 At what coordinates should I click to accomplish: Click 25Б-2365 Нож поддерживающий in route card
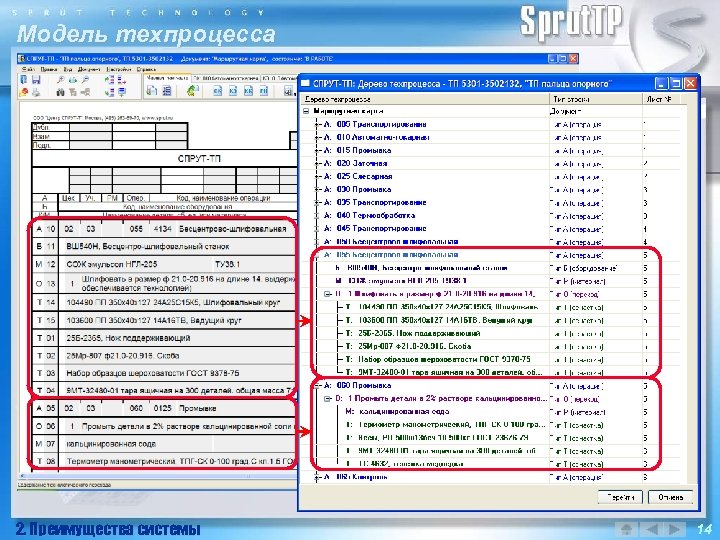tap(128, 338)
